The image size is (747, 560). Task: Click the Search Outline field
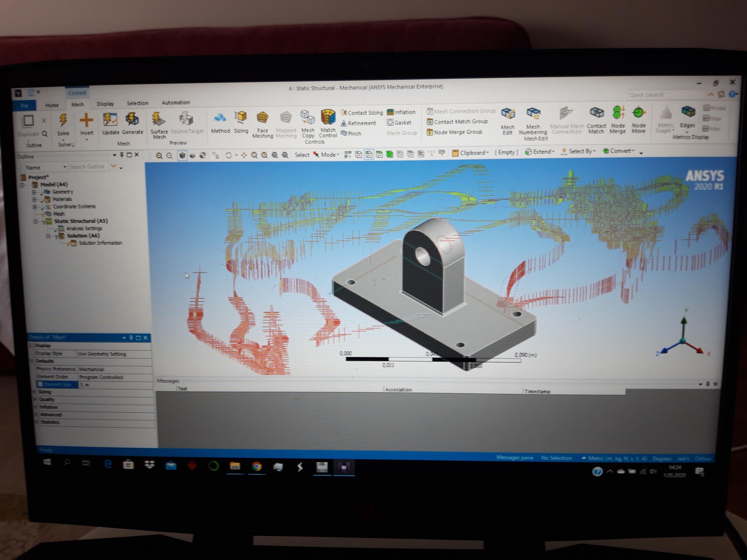(x=89, y=167)
